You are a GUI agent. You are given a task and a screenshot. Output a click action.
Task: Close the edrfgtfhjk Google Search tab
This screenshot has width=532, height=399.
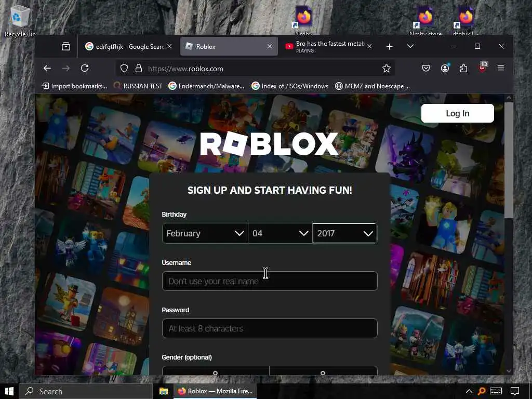click(x=169, y=46)
